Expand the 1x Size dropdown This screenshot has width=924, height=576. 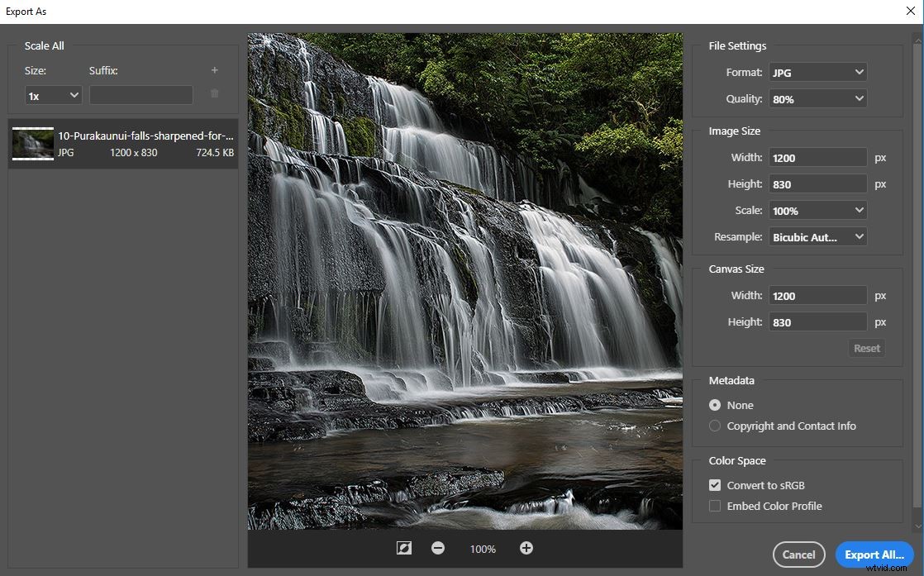[x=53, y=95]
